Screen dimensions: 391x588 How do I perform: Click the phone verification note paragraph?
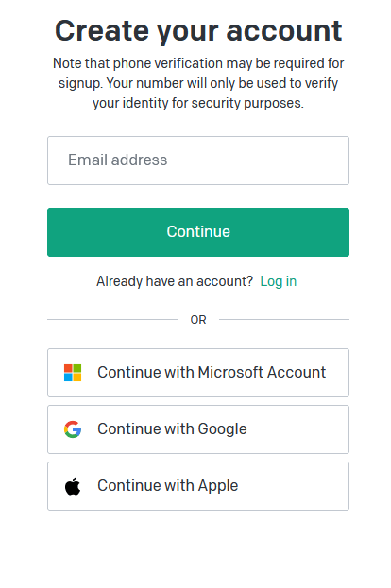tap(198, 83)
